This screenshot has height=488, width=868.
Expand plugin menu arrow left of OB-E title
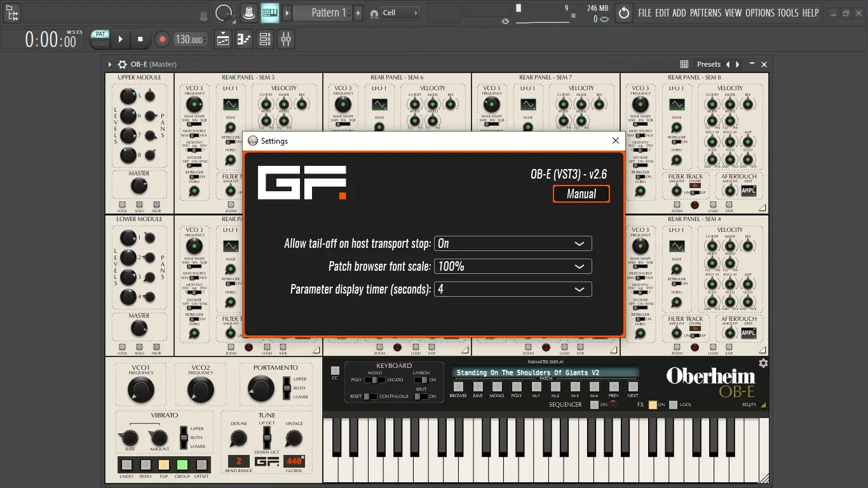pos(110,64)
